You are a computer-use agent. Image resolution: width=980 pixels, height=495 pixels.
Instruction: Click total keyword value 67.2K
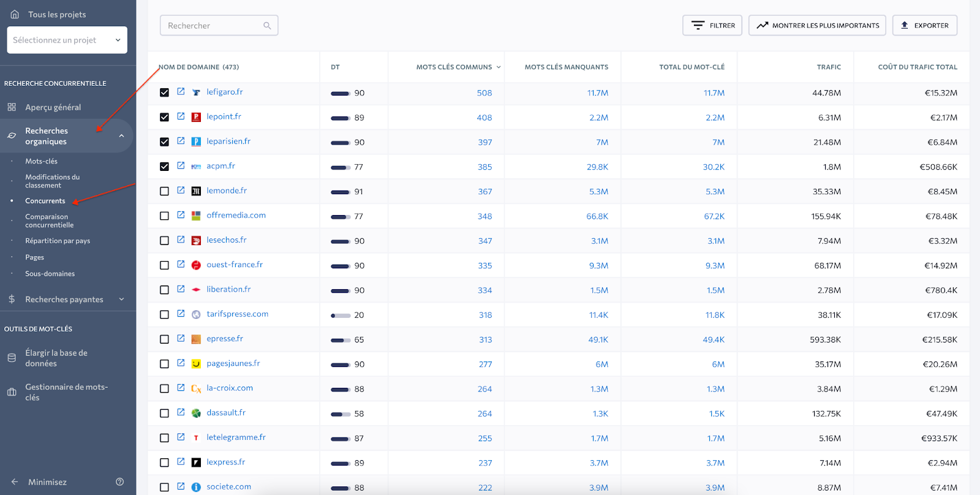[x=714, y=216]
